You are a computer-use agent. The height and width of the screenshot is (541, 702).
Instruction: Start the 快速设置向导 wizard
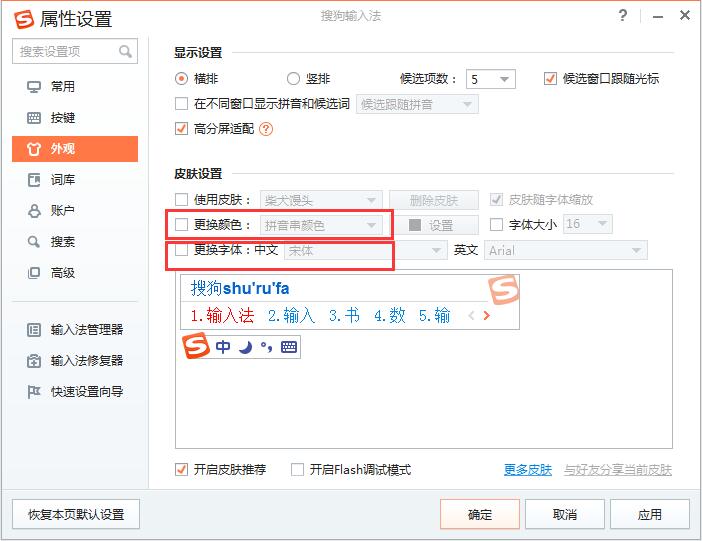75,392
